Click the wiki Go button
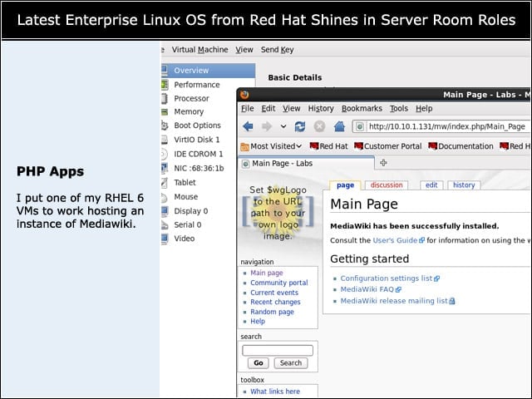This screenshot has height=399, width=532. (259, 363)
